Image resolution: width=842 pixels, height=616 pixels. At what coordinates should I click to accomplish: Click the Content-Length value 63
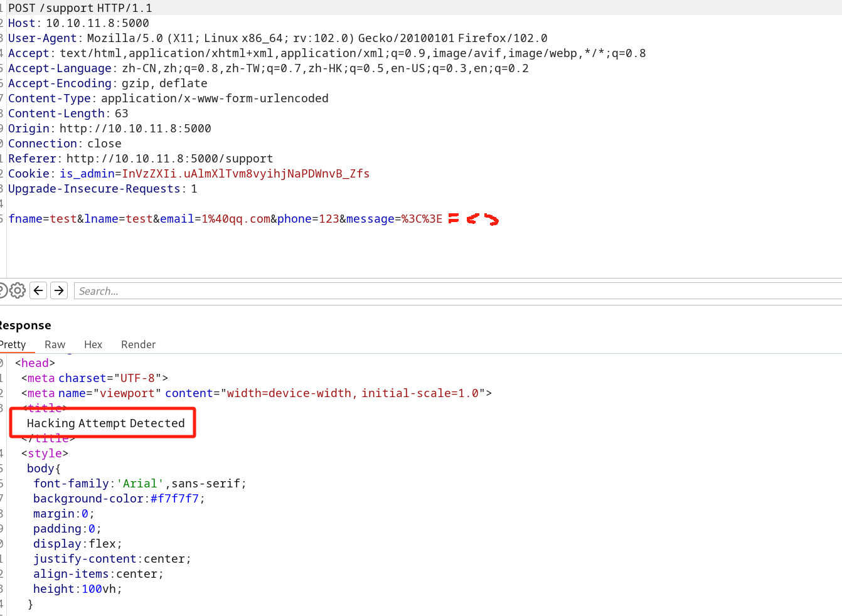click(121, 114)
